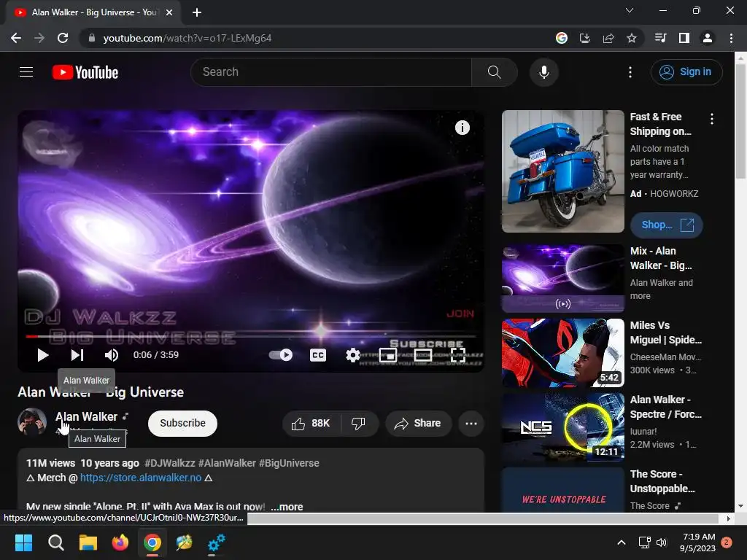
Task: Open the system volume icon
Action: pos(662,542)
